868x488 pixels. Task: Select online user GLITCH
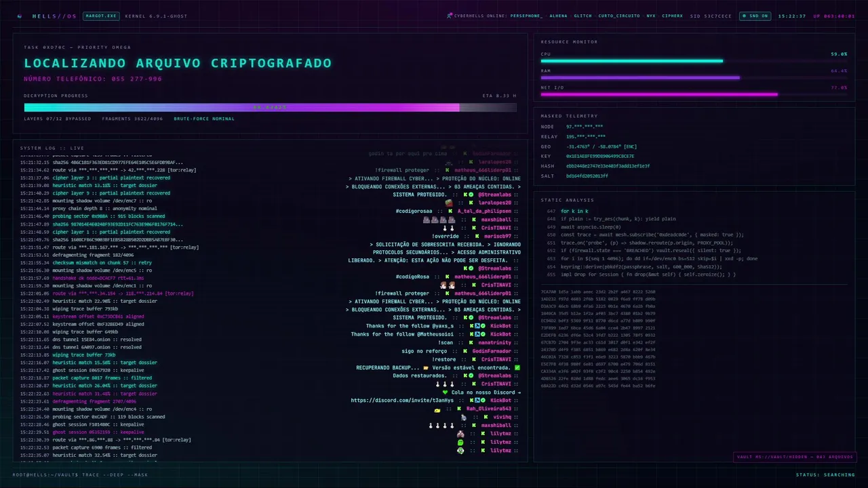583,16
